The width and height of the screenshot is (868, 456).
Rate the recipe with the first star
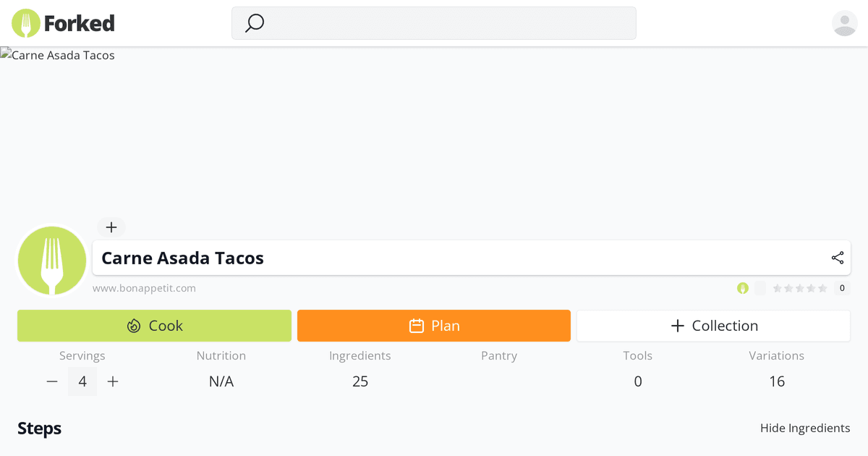tap(778, 288)
